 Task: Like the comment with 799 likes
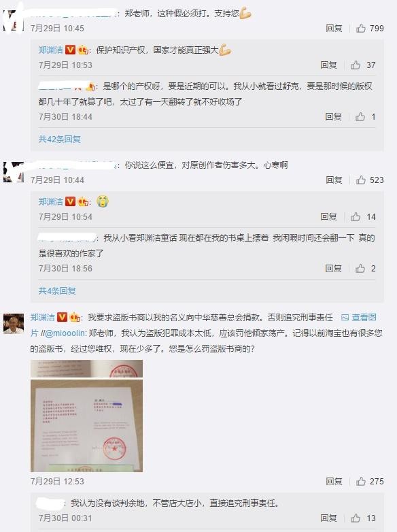point(361,28)
